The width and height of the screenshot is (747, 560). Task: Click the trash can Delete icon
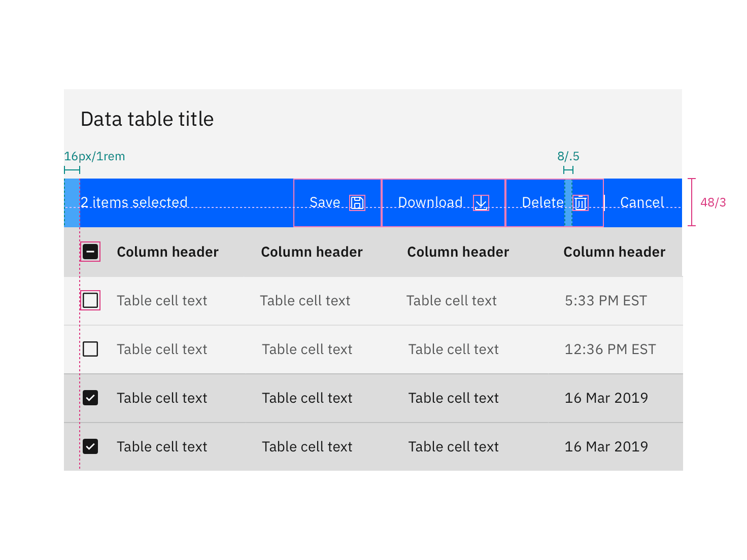(x=580, y=202)
